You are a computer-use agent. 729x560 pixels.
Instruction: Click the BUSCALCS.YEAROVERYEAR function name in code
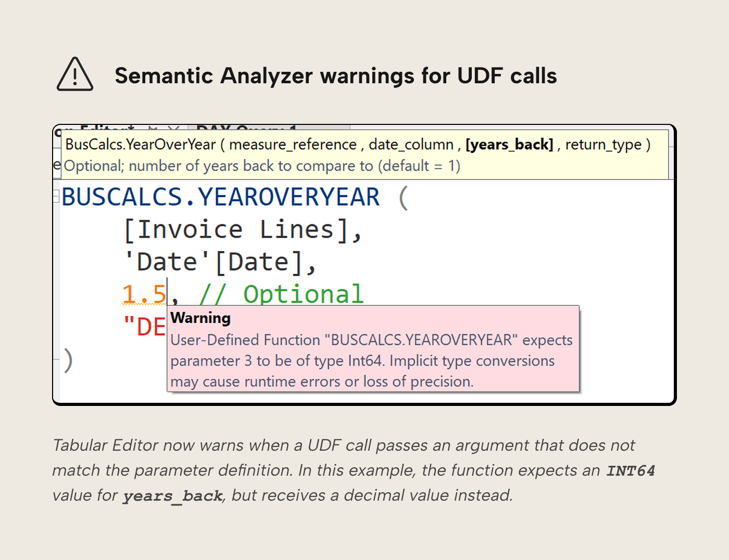pyautogui.click(x=221, y=197)
